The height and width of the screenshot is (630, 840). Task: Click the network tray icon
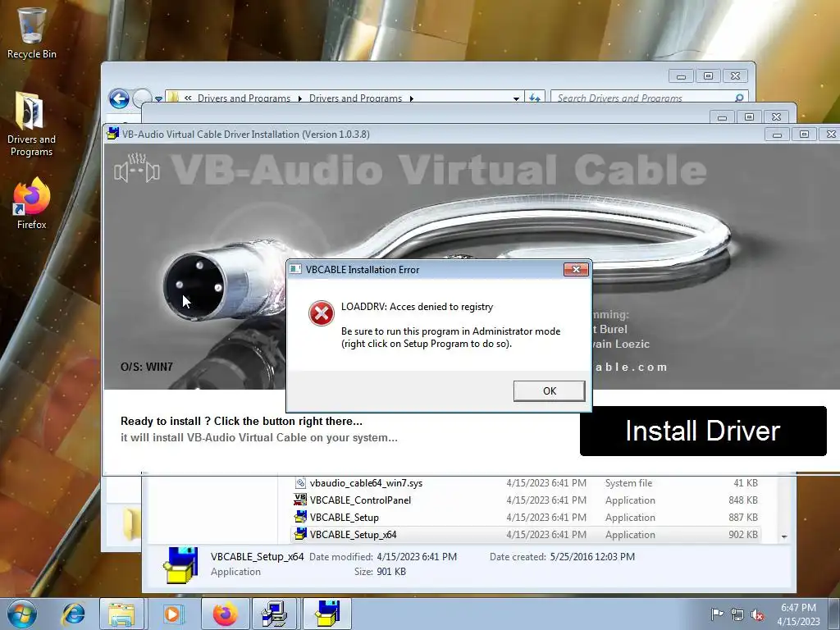[737, 614]
